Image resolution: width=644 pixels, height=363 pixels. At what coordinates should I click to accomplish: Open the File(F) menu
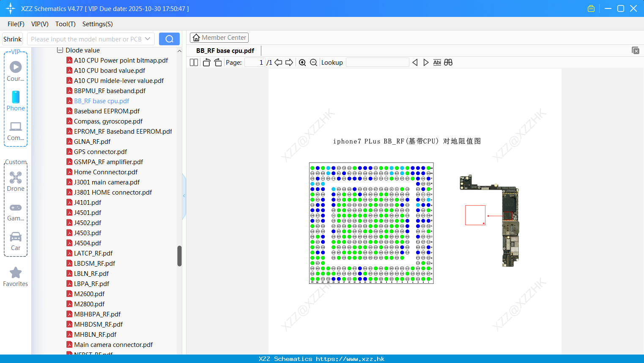16,24
